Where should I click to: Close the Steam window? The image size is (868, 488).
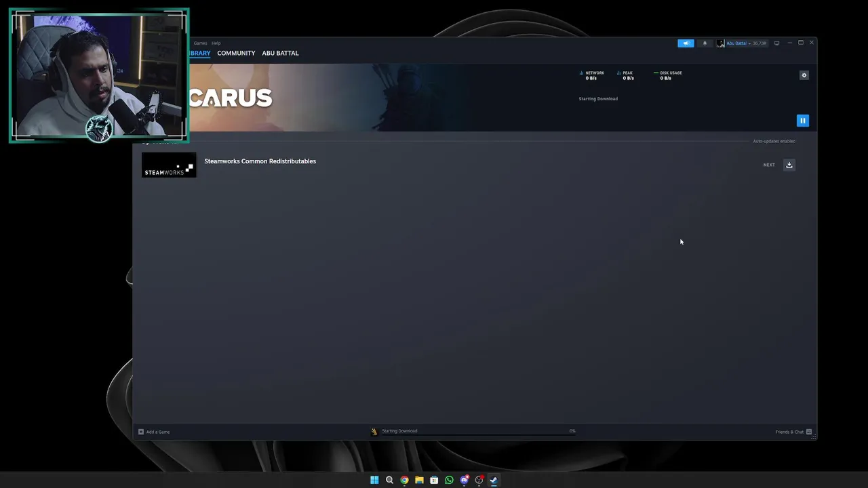[x=811, y=43]
